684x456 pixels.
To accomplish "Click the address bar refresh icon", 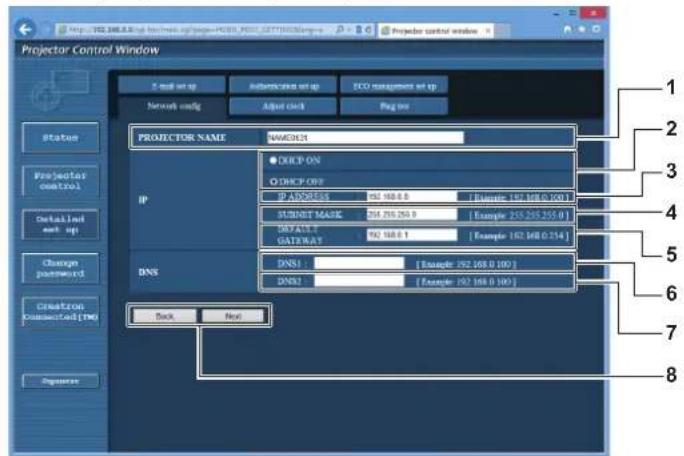I will [x=368, y=30].
